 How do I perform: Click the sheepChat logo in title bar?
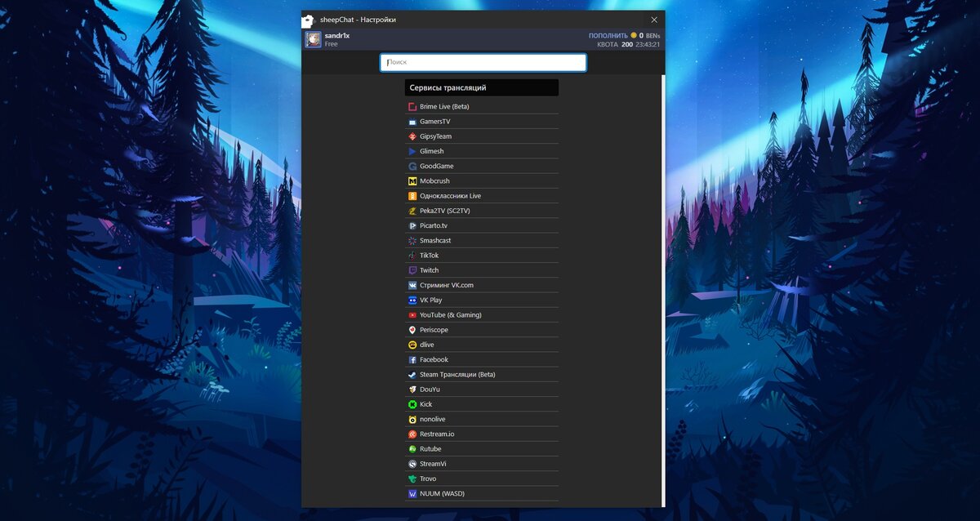click(308, 20)
